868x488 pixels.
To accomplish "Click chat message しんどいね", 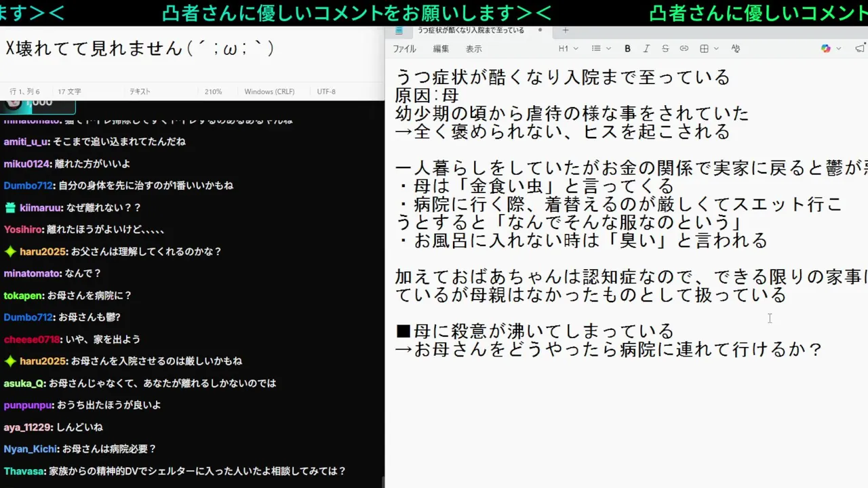I will (x=79, y=428).
